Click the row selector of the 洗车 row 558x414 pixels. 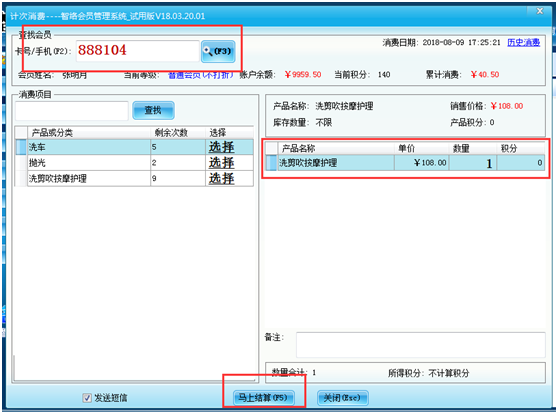click(x=21, y=147)
